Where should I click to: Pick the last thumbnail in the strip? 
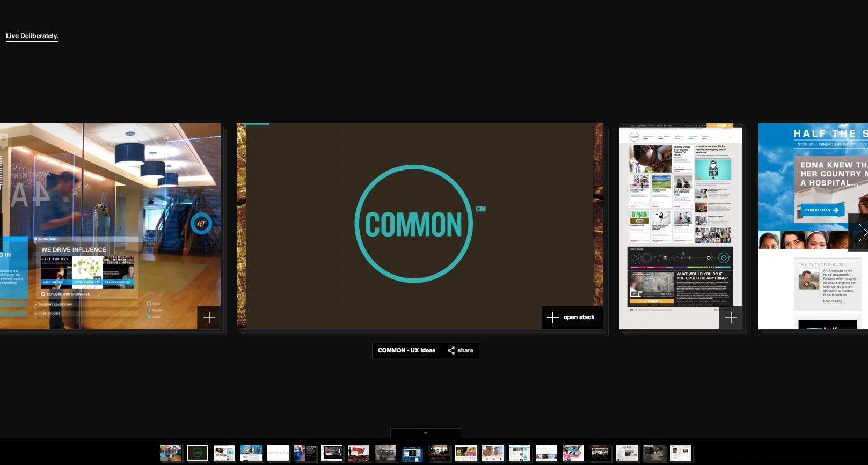[x=681, y=453]
